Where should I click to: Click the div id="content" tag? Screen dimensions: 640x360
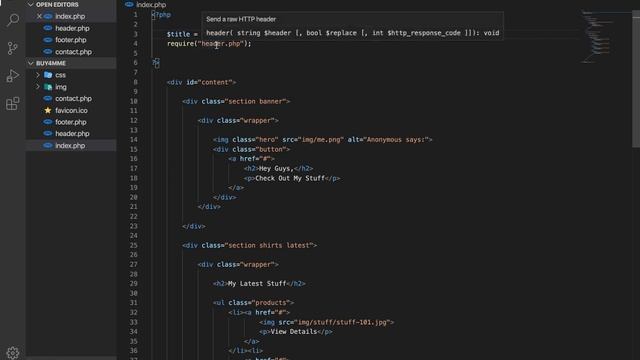[x=201, y=82]
